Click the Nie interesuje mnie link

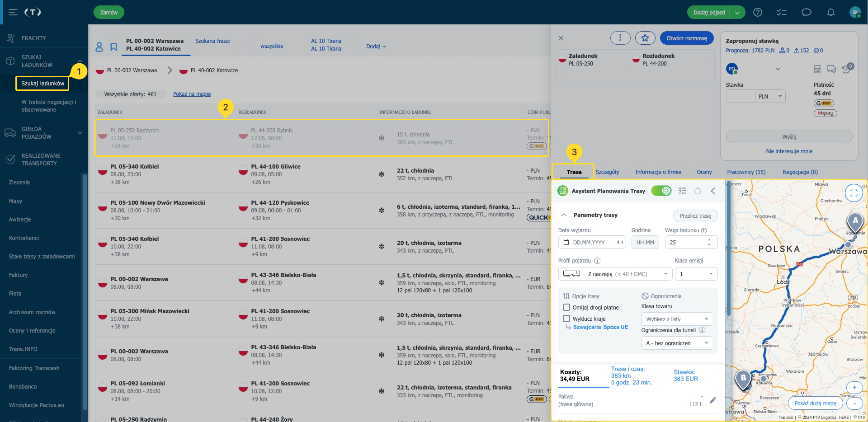[789, 151]
